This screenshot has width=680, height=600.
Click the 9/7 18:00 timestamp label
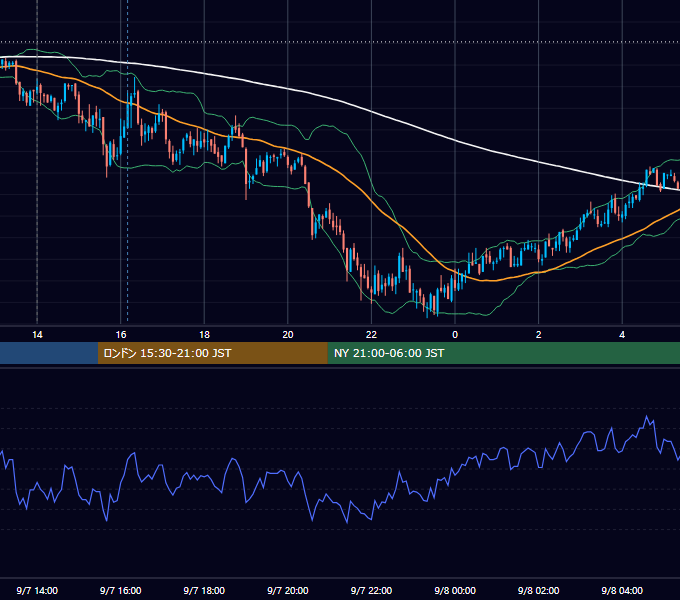(x=204, y=590)
